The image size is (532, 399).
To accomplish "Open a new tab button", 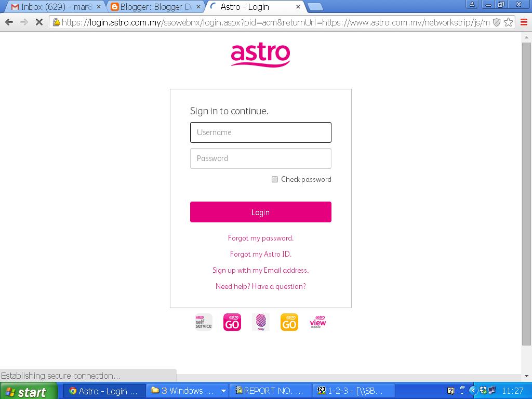I will click(x=315, y=7).
